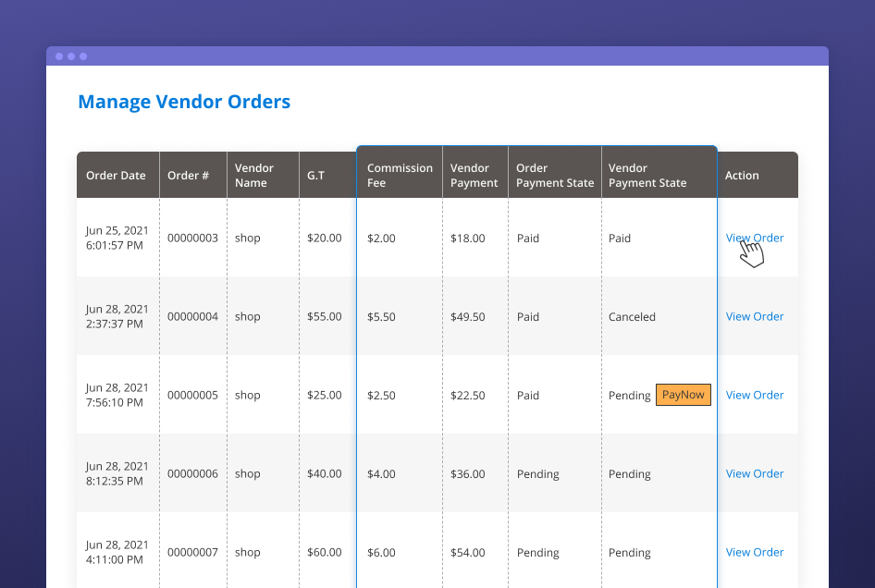The image size is (875, 588).
Task: Click the $5.50 commission fee
Action: pos(381,317)
